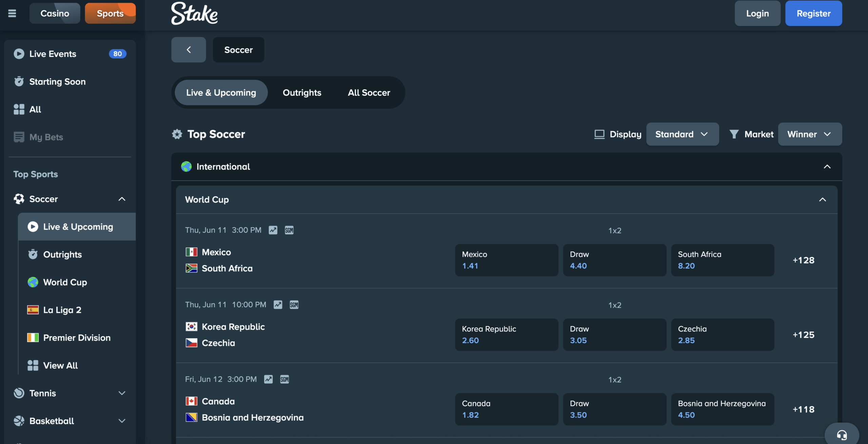Screen dimensions: 868x444
Task: Bet on Bosnia and Herzegovina at 4.50
Action: tap(723, 409)
